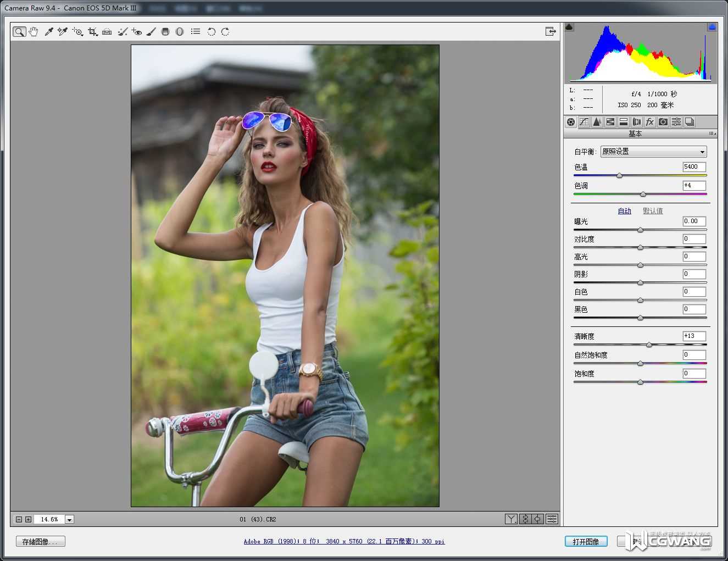The width and height of the screenshot is (728, 561).
Task: Select the Graduated Filter tool
Action: (x=165, y=32)
